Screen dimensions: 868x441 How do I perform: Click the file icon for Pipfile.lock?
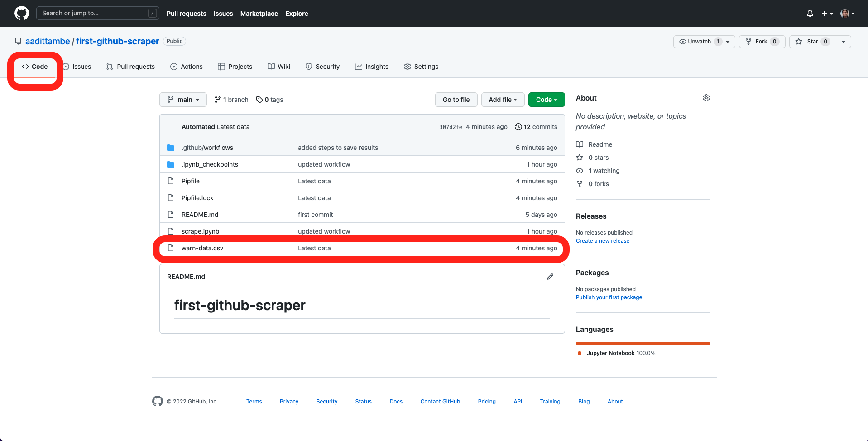click(x=171, y=198)
